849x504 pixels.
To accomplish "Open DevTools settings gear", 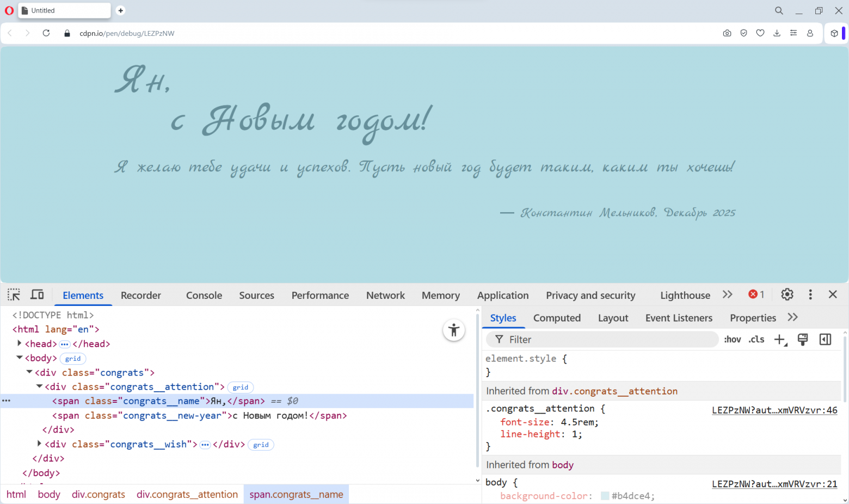I will coord(787,294).
